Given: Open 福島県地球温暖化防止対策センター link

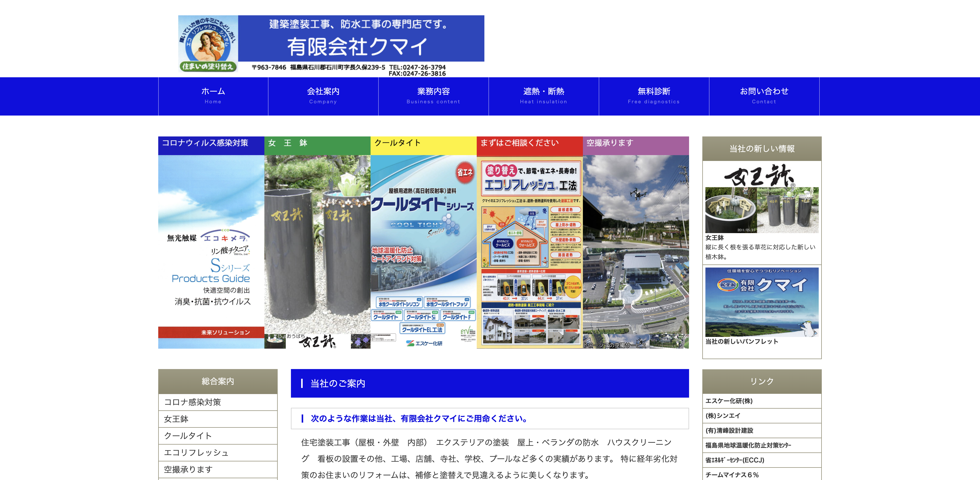Looking at the screenshot, I should [762, 445].
